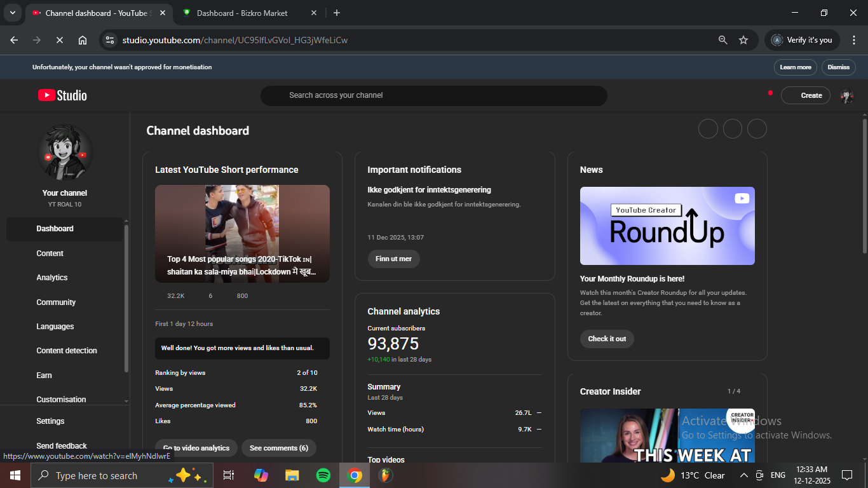Switch to Dashboard - Bizkro Market tab
The width and height of the screenshot is (868, 488).
pos(241,13)
